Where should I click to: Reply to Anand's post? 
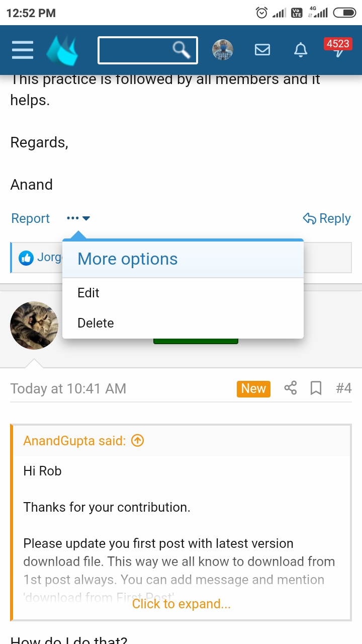(327, 218)
